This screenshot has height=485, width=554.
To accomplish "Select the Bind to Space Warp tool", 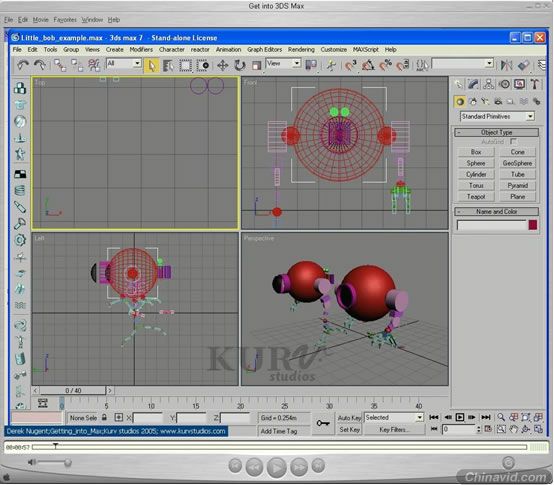I will point(94,65).
